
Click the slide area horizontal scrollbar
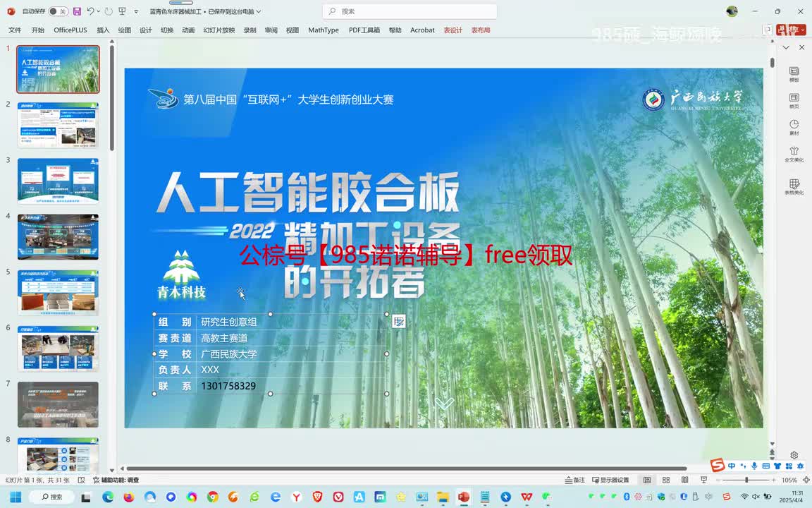point(407,468)
